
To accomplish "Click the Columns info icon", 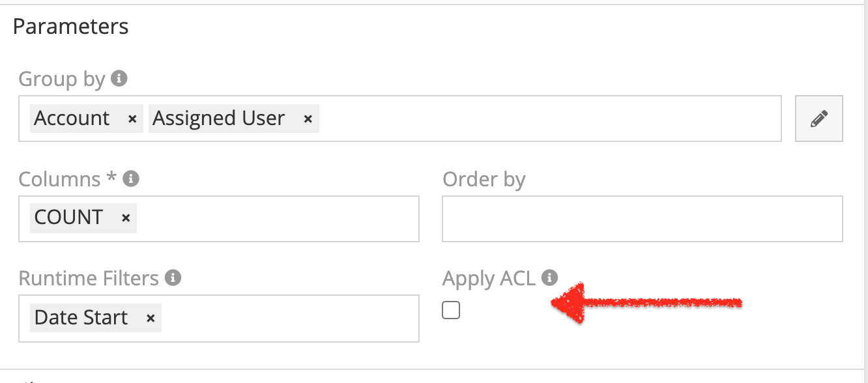I will (131, 178).
